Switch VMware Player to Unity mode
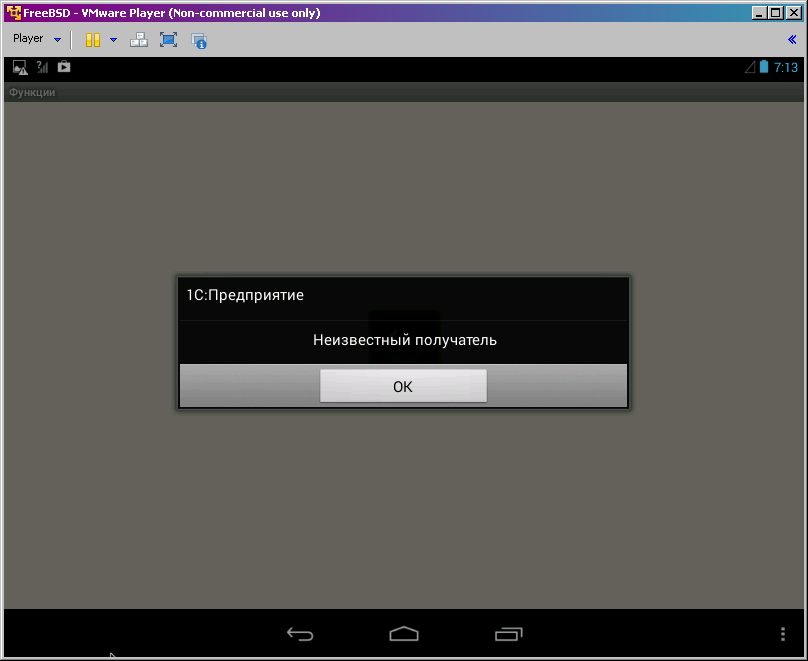The image size is (808, 661). pyautogui.click(x=198, y=41)
